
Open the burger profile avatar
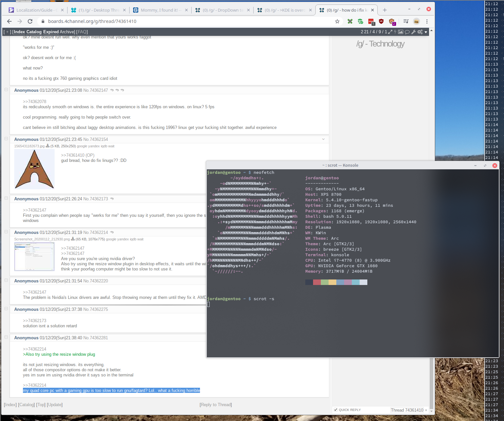[416, 21]
